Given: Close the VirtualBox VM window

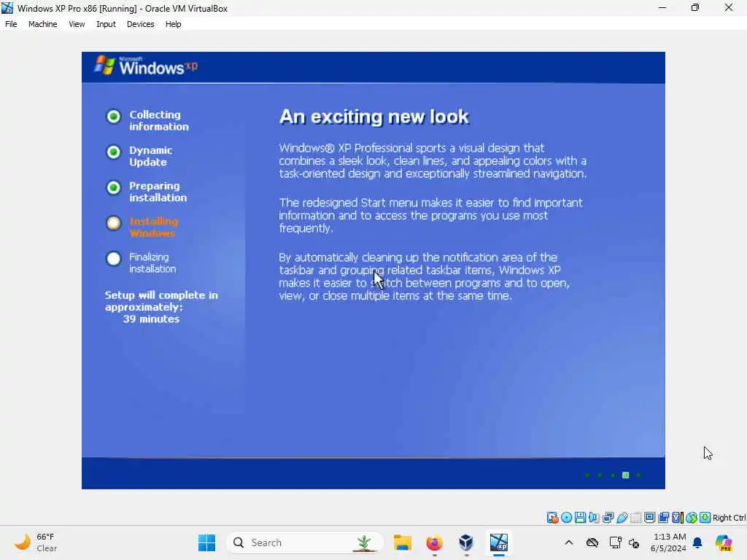Looking at the screenshot, I should 729,7.
